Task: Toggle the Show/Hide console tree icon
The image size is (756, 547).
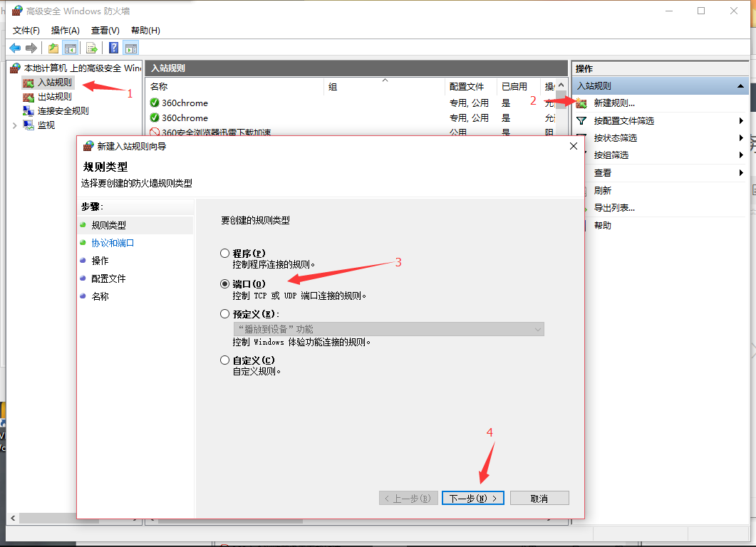Action: tap(70, 48)
